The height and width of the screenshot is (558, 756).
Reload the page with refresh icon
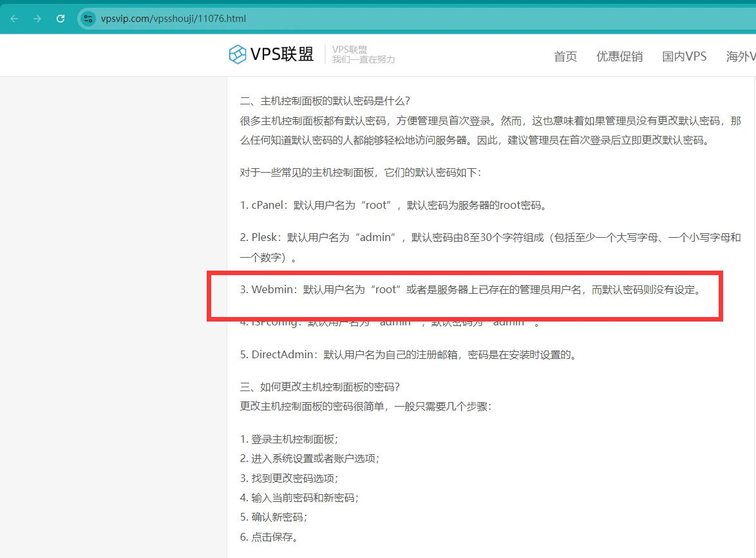tap(61, 19)
